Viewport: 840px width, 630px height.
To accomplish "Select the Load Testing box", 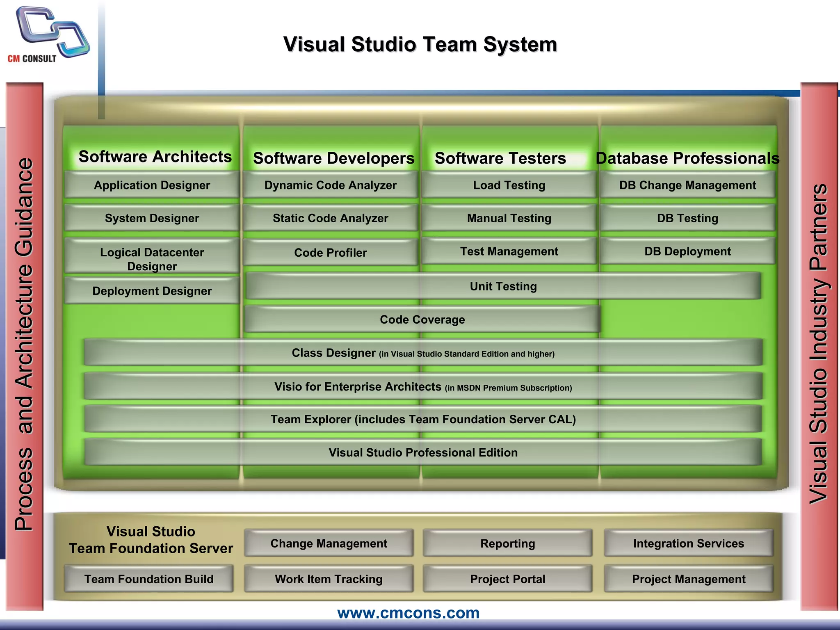I will [x=509, y=185].
